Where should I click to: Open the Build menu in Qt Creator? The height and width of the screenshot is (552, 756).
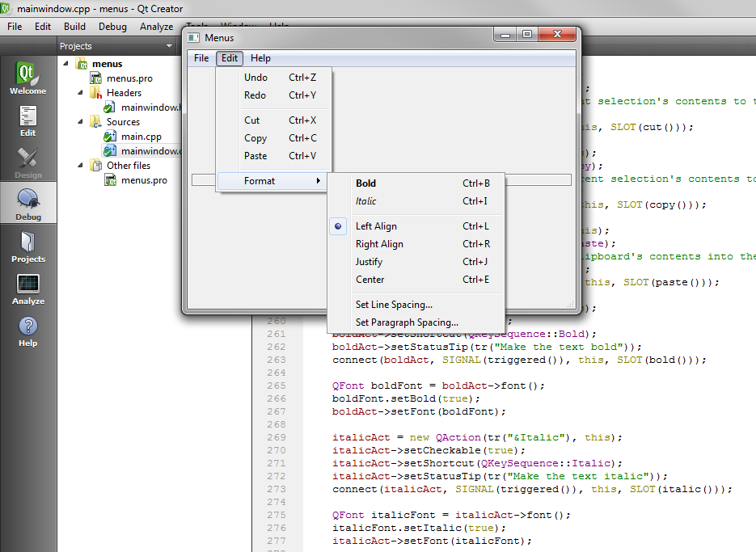(x=74, y=27)
